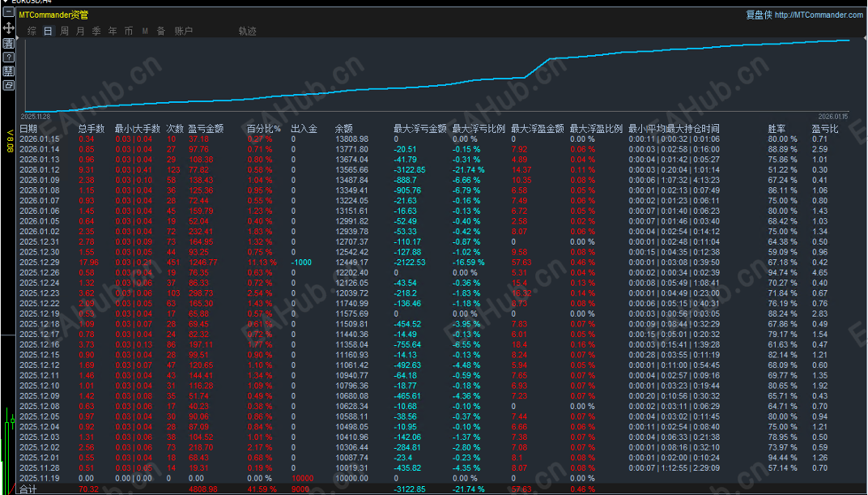This screenshot has height=495, width=868.
Task: Open the 账户 account tab
Action: tap(184, 31)
